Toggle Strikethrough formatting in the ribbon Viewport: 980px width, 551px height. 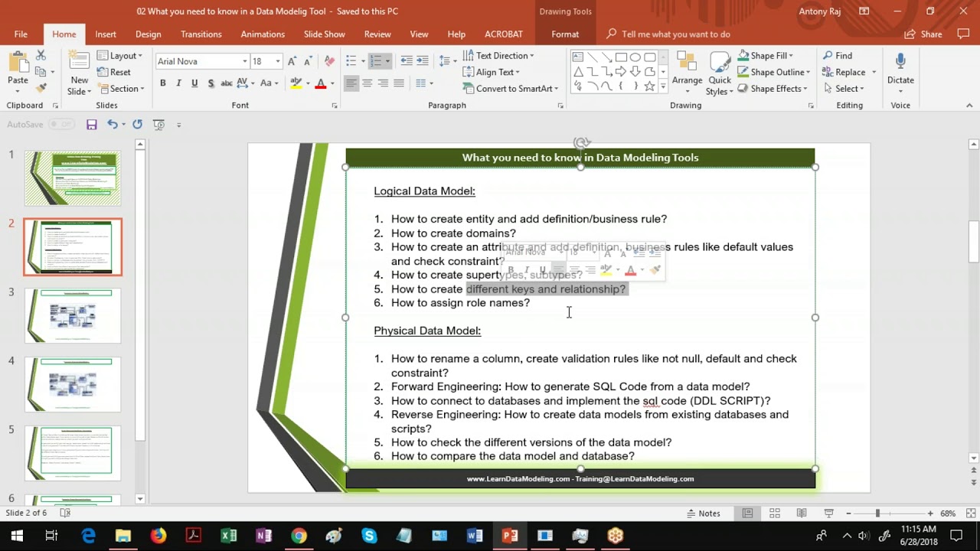[x=227, y=83]
